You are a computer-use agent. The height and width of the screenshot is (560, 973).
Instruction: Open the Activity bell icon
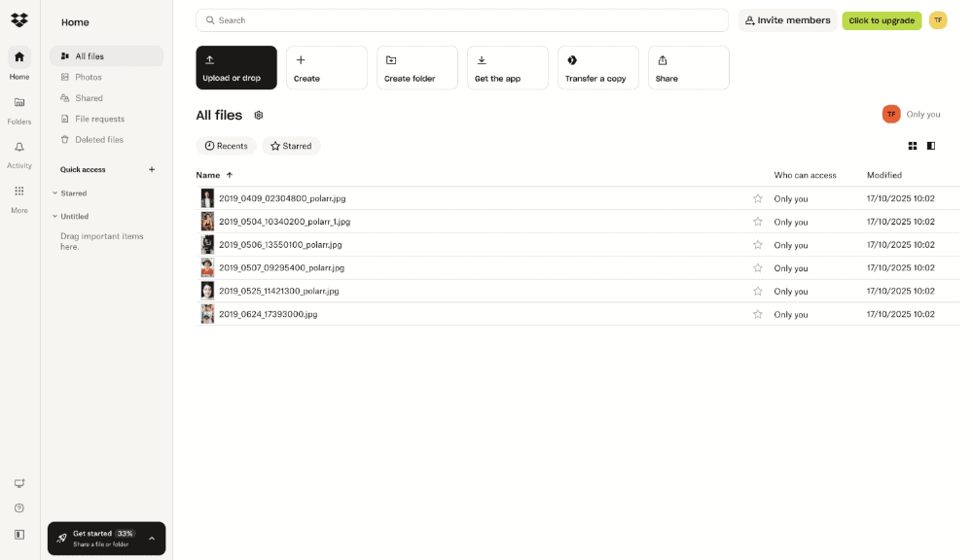tap(19, 148)
